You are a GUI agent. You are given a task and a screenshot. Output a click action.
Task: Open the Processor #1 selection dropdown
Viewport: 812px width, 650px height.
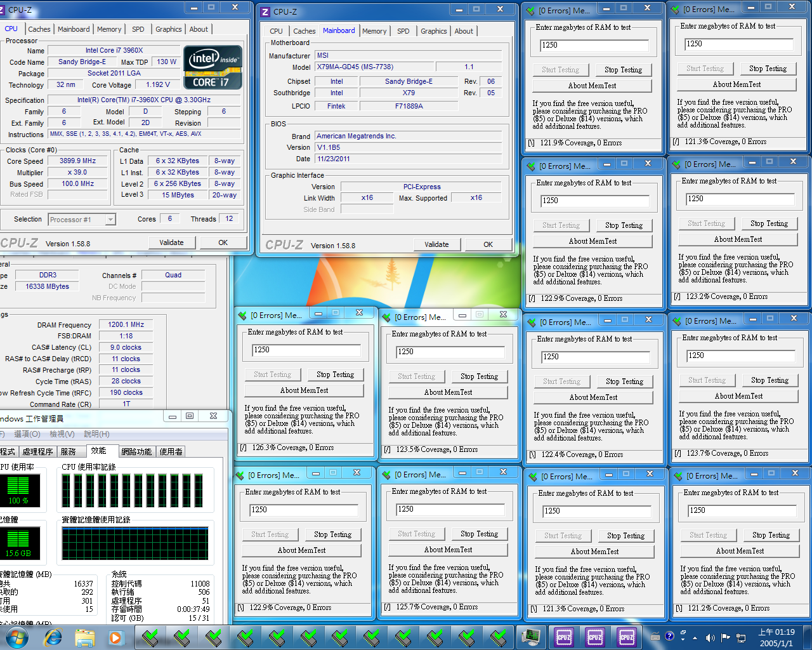point(110,220)
